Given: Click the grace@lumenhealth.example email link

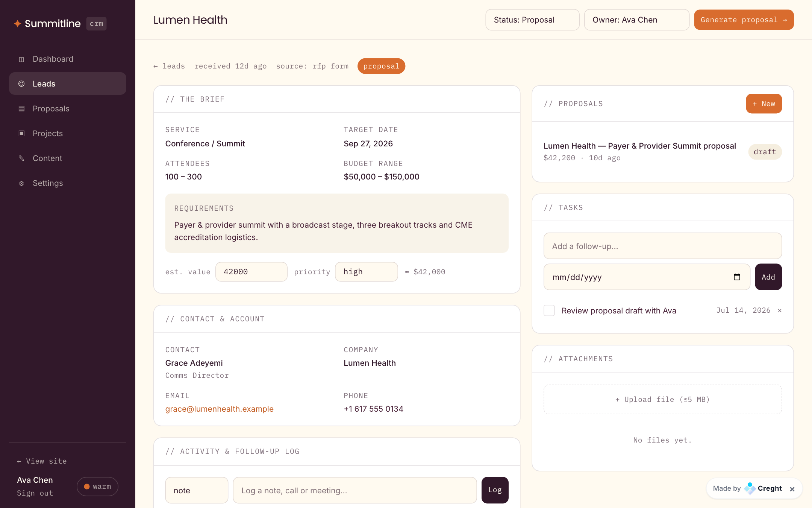Looking at the screenshot, I should (x=220, y=409).
